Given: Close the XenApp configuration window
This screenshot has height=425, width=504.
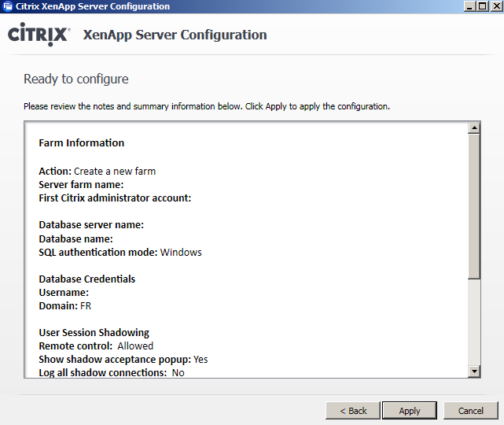Looking at the screenshot, I should (497, 6).
